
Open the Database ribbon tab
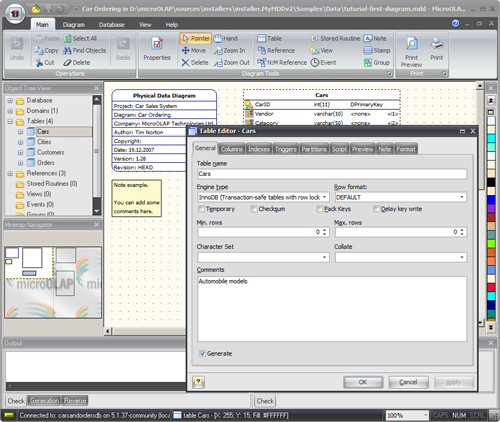tap(111, 25)
